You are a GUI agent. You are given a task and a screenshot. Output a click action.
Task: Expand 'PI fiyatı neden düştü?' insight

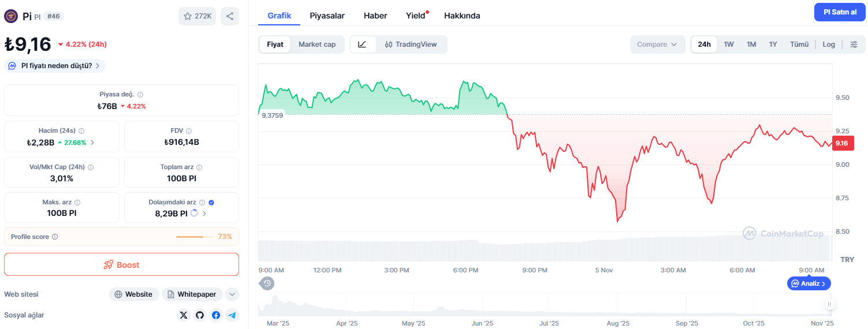55,66
